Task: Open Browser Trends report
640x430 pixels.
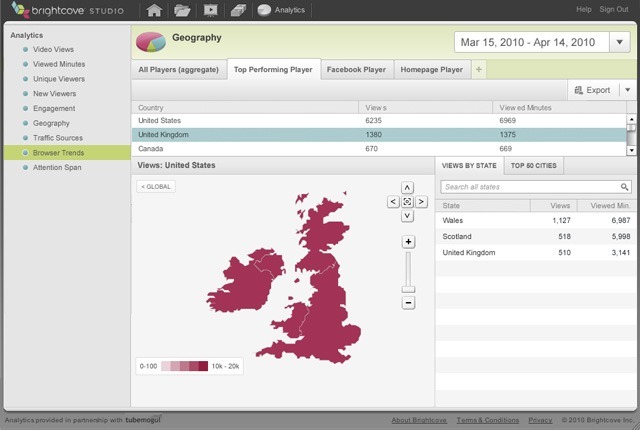Action: [x=67, y=153]
